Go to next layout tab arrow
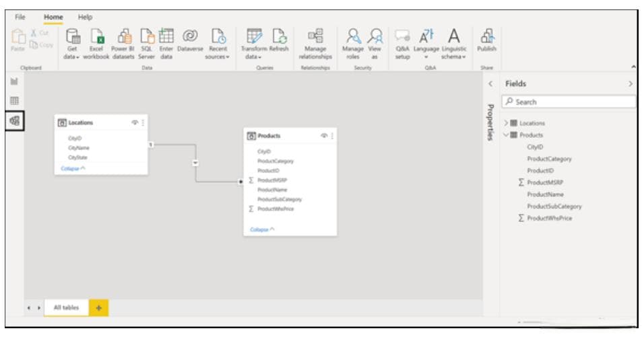 click(x=39, y=308)
